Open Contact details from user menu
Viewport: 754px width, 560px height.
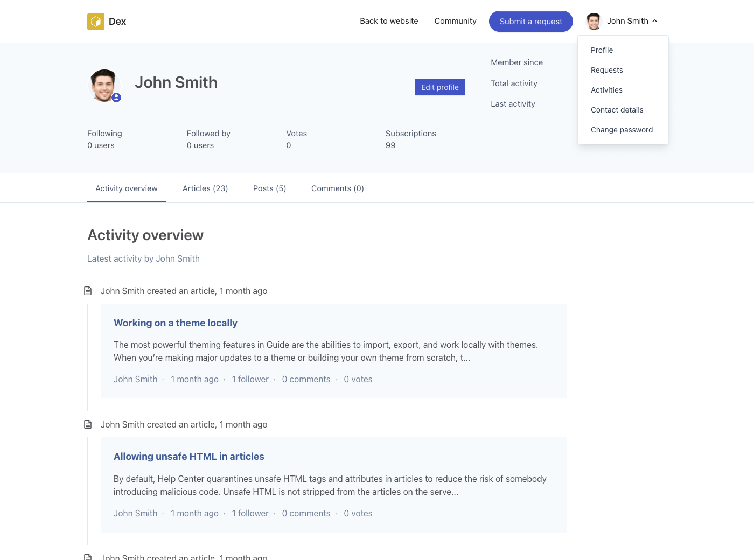617,110
